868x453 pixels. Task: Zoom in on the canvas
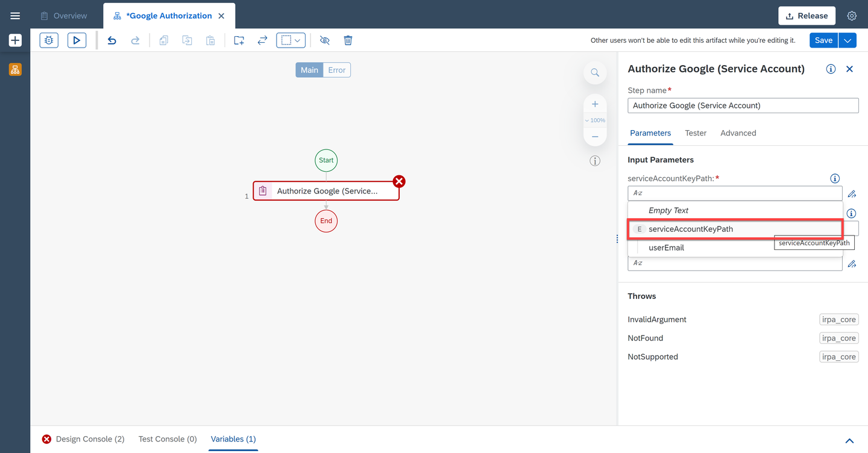595,104
